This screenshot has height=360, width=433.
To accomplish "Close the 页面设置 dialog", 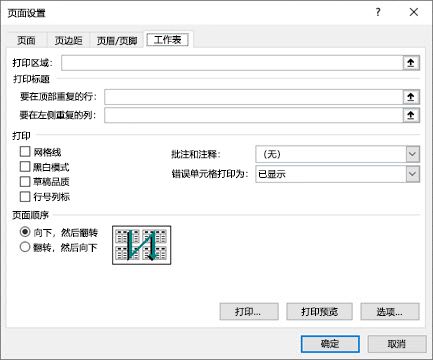I will point(414,12).
